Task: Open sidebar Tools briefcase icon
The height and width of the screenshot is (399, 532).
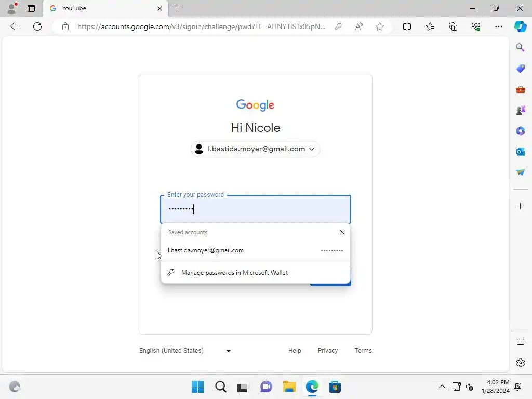Action: coord(520,89)
